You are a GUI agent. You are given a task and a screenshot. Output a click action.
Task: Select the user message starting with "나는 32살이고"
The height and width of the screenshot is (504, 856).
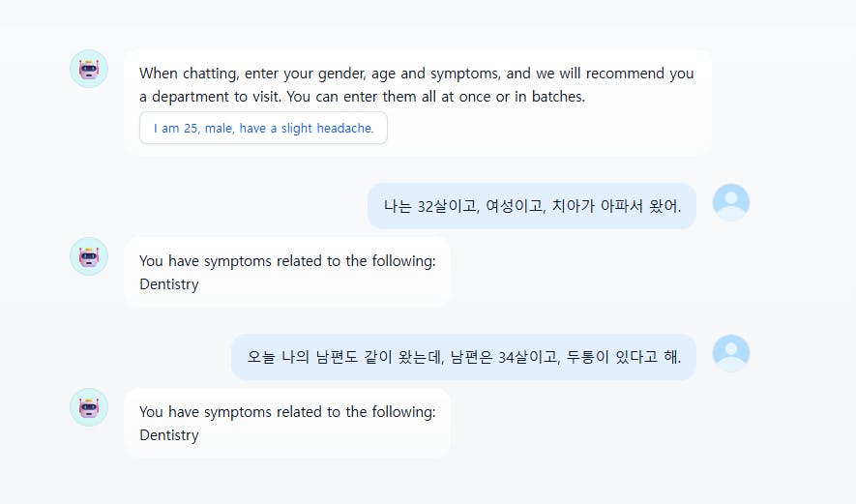[532, 206]
